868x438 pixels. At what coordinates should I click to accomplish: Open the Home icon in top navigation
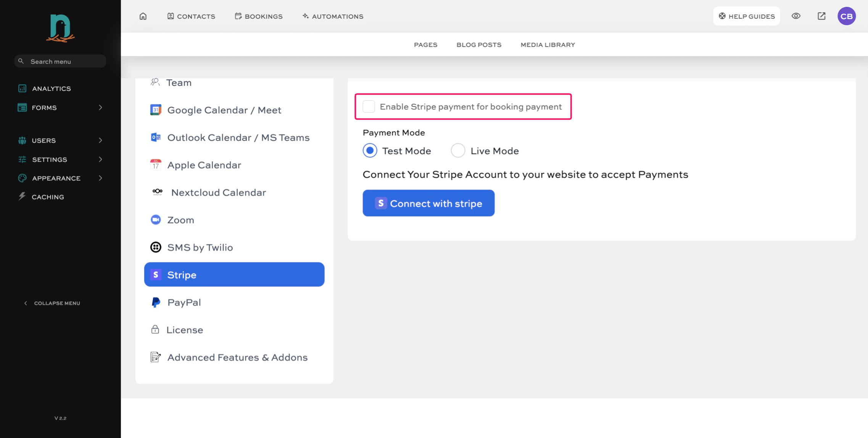tap(143, 16)
